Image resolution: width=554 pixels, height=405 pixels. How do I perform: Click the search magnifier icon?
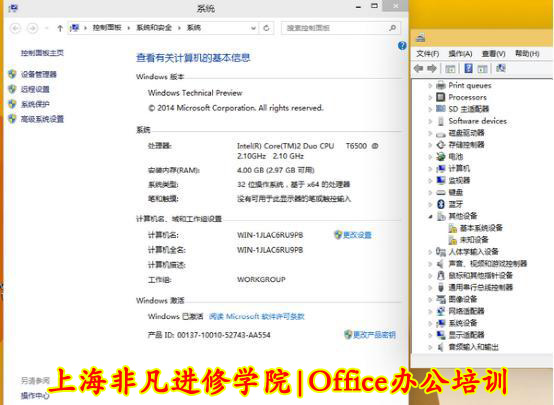click(393, 28)
